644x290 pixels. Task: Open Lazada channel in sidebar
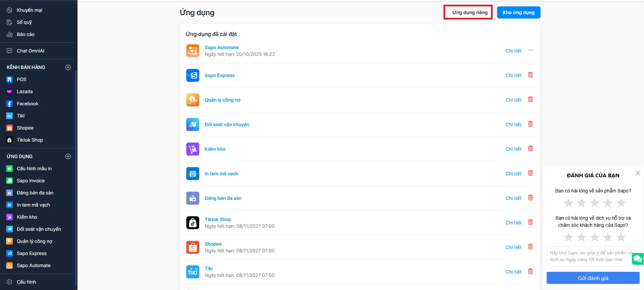click(25, 92)
